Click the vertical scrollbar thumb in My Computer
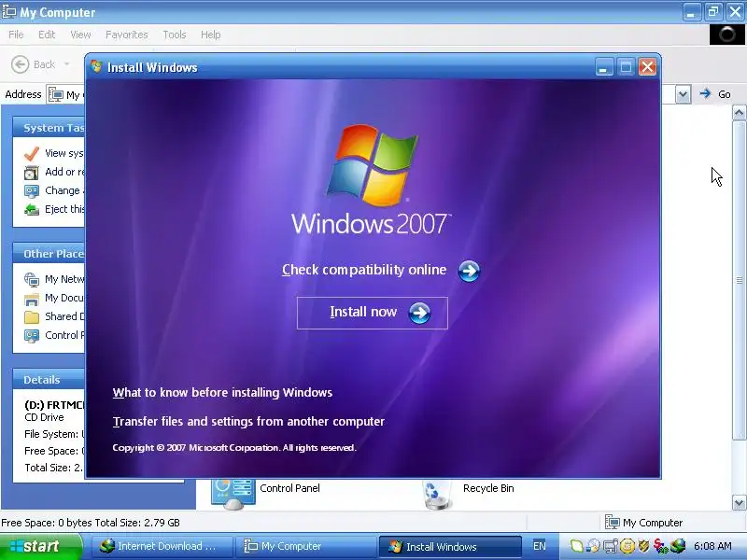The height and width of the screenshot is (560, 747). click(x=739, y=281)
